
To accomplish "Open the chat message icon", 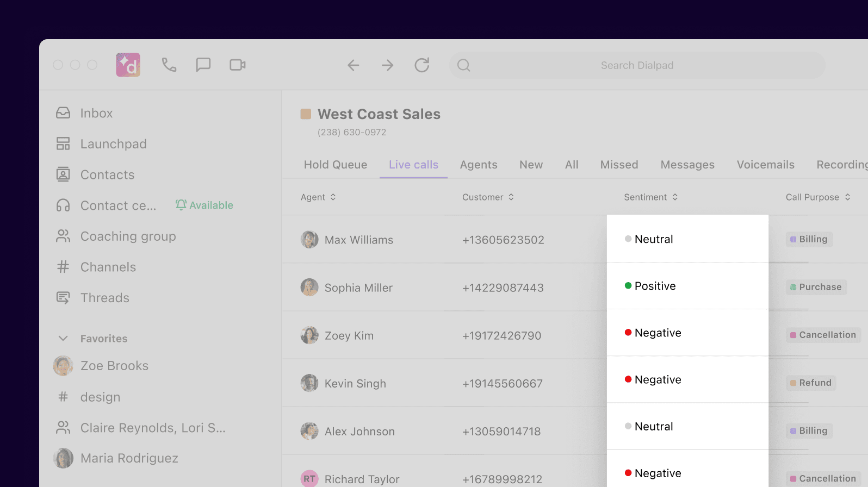I will point(203,65).
